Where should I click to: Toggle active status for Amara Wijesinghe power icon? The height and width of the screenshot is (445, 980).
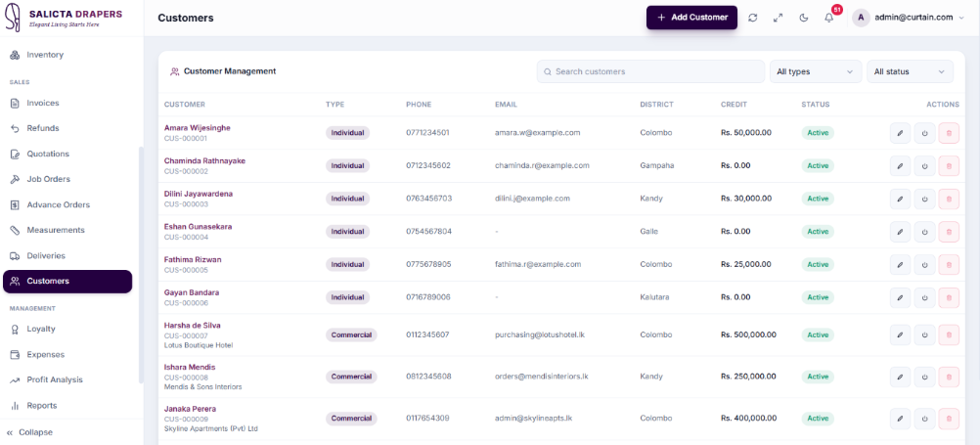pos(925,132)
